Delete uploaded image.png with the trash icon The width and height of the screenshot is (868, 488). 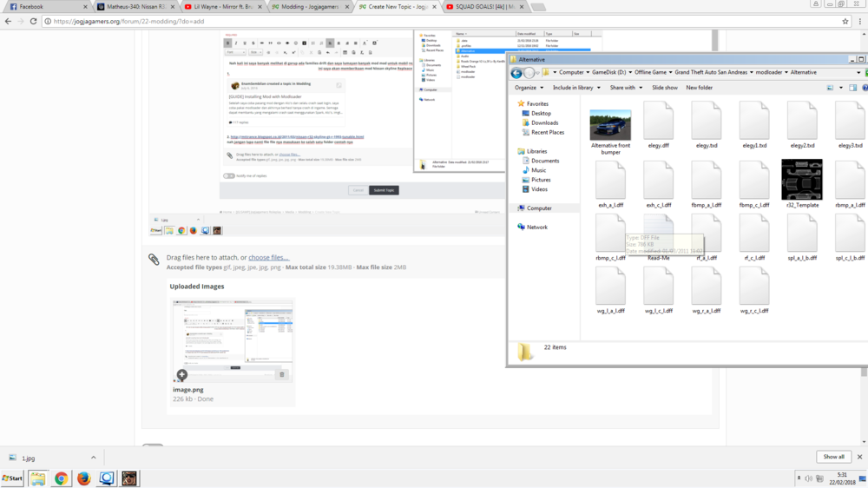click(282, 374)
